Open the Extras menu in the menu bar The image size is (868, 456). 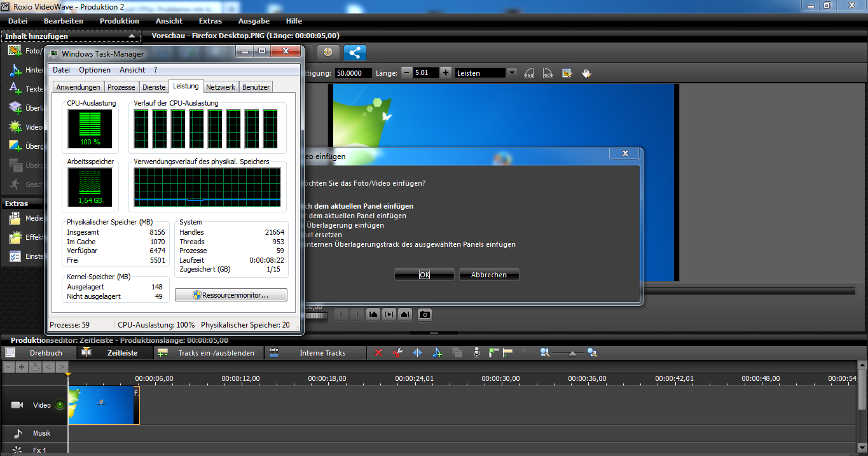click(x=210, y=21)
